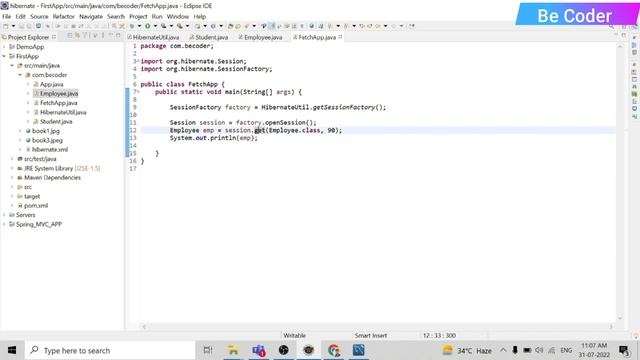Screen dimensions: 640x360
Task: Open the Search menu
Action: pos(116,16)
